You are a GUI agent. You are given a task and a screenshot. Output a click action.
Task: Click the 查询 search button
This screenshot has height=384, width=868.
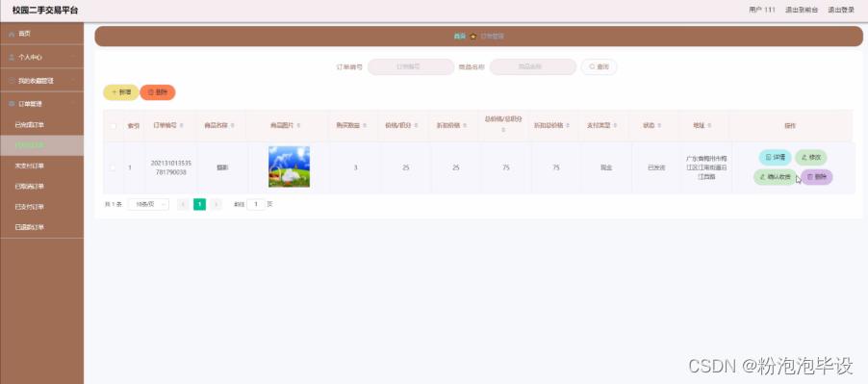(x=599, y=67)
